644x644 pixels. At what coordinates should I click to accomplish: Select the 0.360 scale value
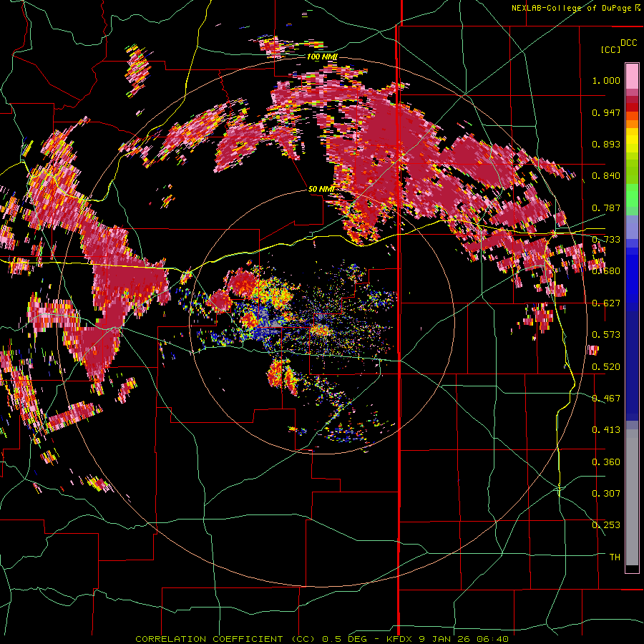tap(606, 462)
